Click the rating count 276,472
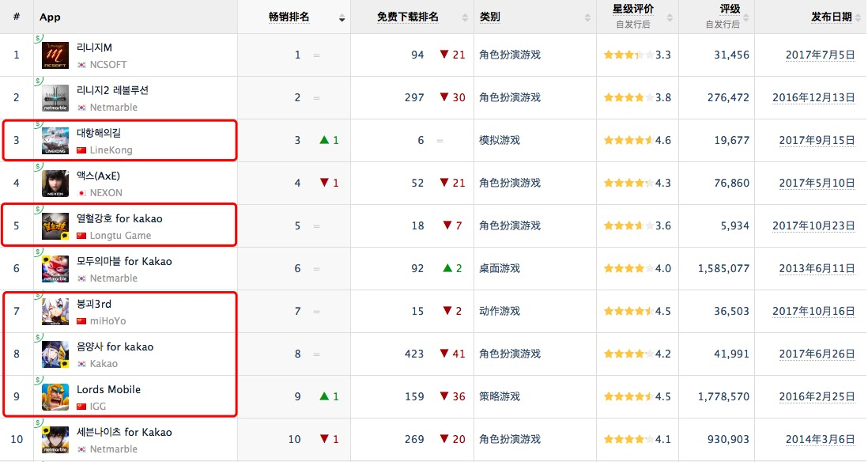This screenshot has width=868, height=462. (729, 97)
